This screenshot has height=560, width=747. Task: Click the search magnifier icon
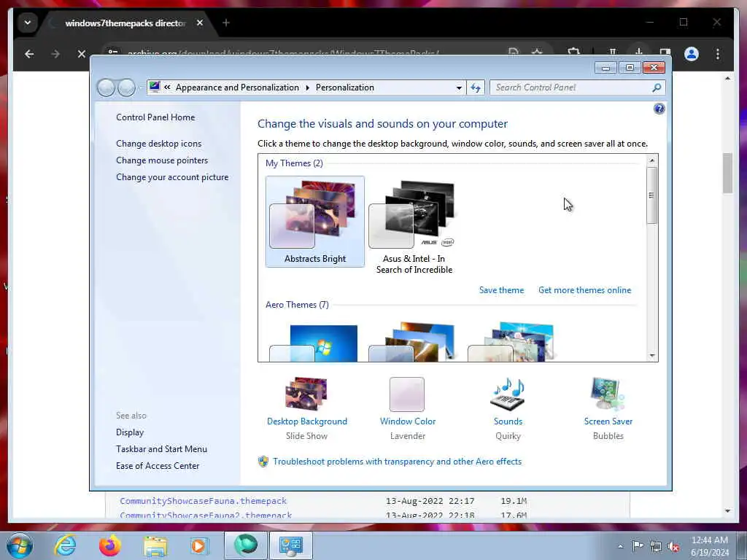pos(657,87)
